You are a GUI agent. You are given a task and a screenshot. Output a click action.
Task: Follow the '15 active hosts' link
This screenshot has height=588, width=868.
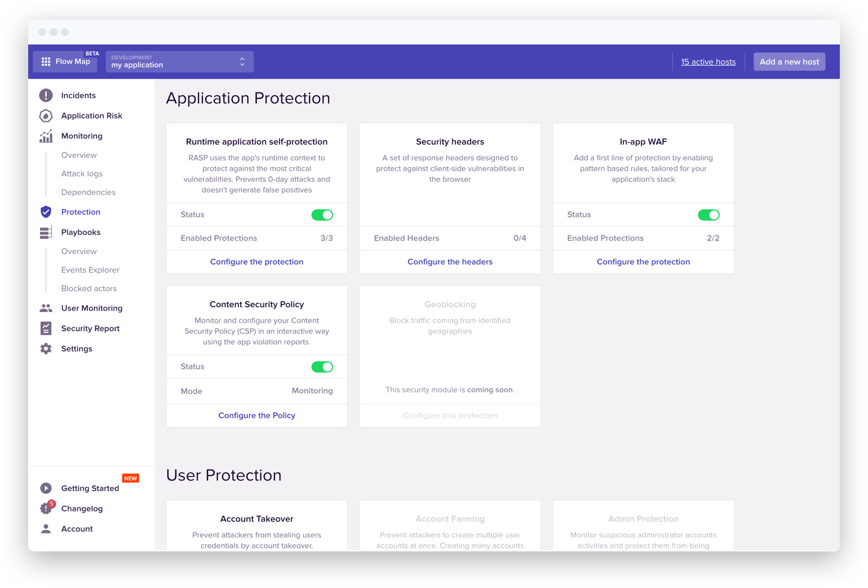[708, 61]
